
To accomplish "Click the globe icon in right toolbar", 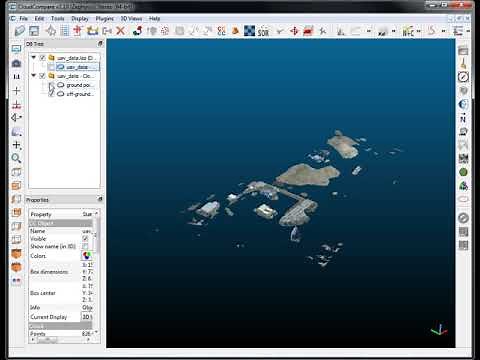I will click(463, 104).
